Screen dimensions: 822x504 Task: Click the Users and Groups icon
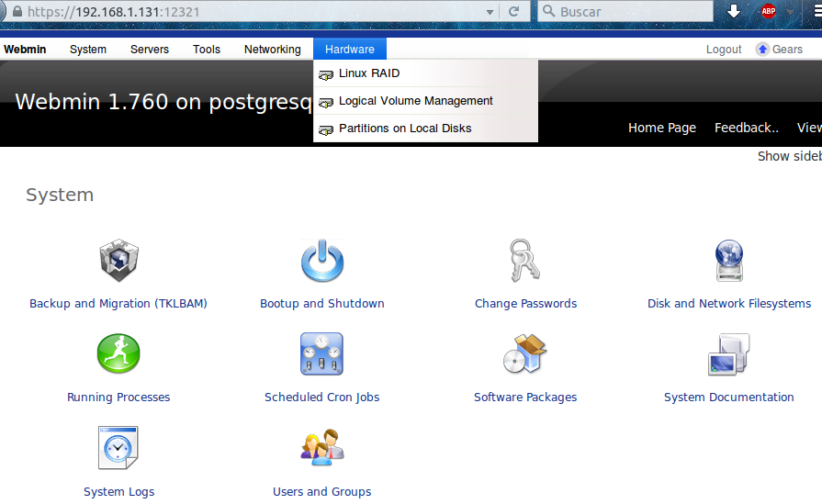pos(321,449)
